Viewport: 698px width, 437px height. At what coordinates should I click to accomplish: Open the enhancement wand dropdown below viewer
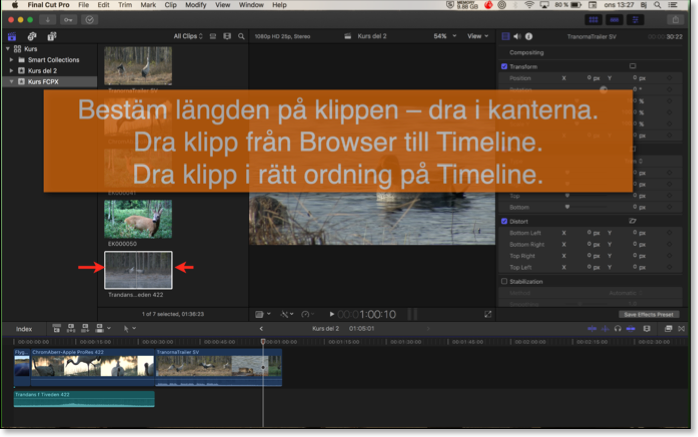(287, 314)
